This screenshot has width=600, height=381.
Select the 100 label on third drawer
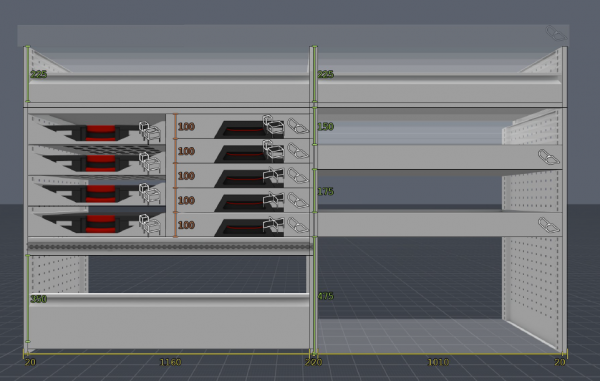point(186,176)
